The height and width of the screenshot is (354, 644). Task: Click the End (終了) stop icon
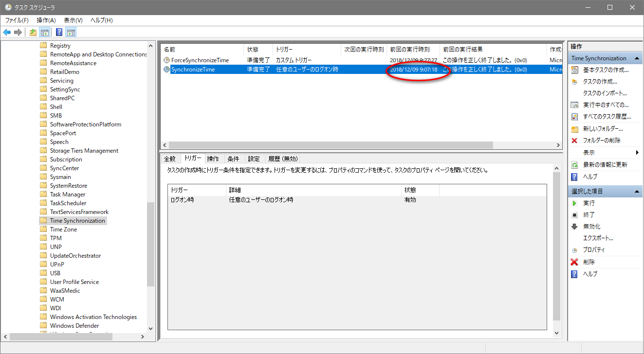tap(574, 215)
